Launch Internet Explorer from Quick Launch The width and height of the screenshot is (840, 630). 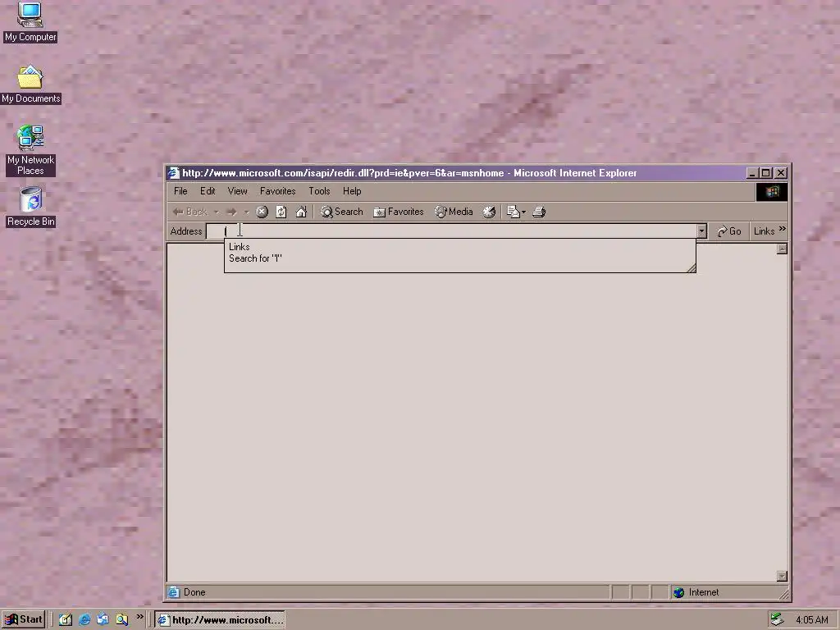84,620
